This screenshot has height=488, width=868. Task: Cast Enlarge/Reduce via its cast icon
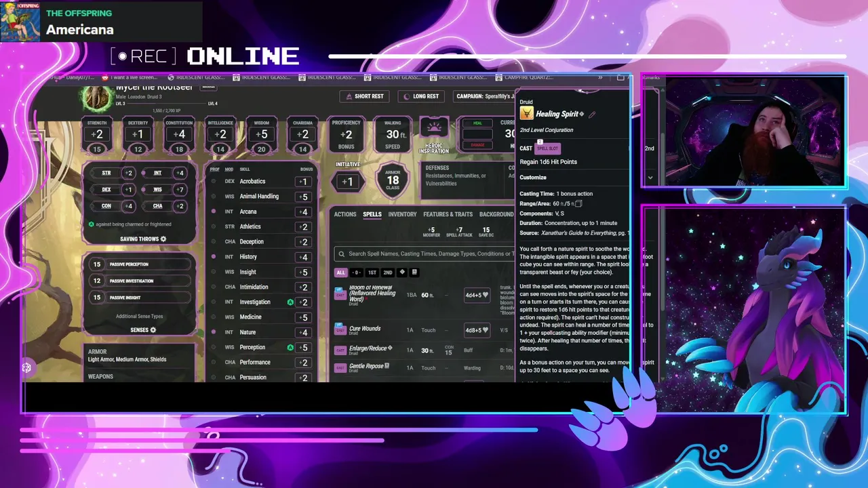point(340,350)
